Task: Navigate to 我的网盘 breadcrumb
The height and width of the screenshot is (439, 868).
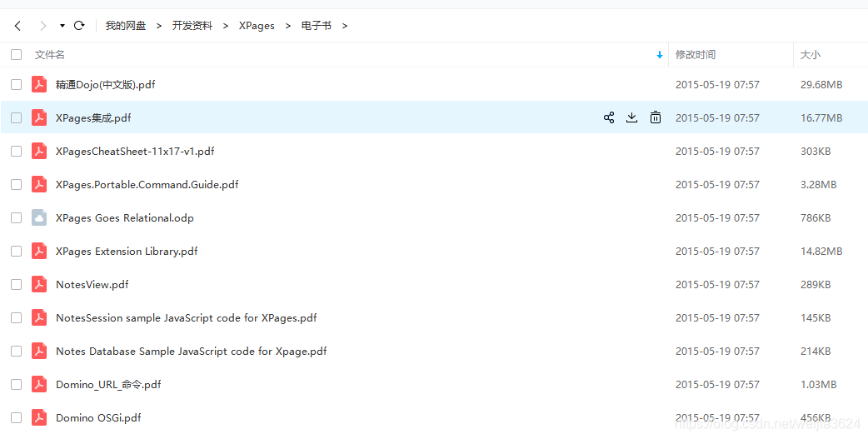Action: click(126, 26)
